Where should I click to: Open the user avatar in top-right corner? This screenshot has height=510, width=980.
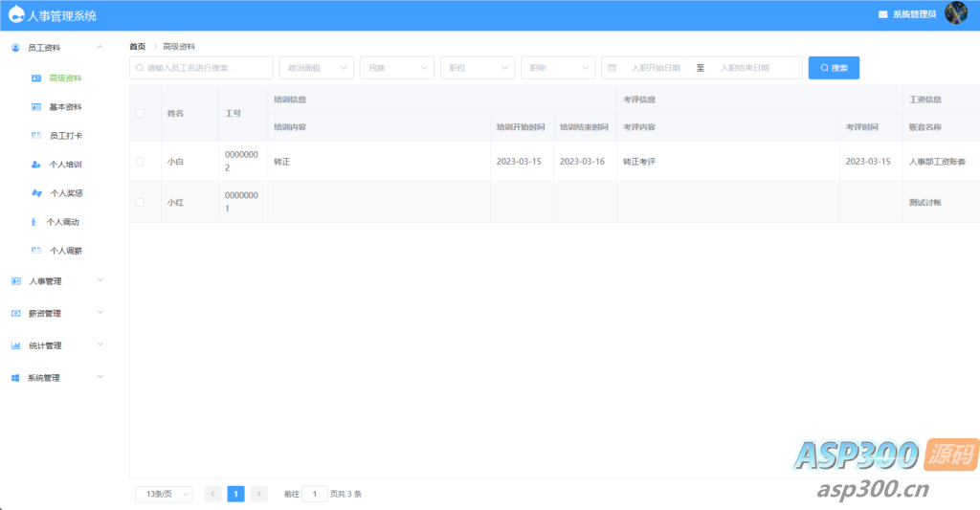[x=955, y=13]
